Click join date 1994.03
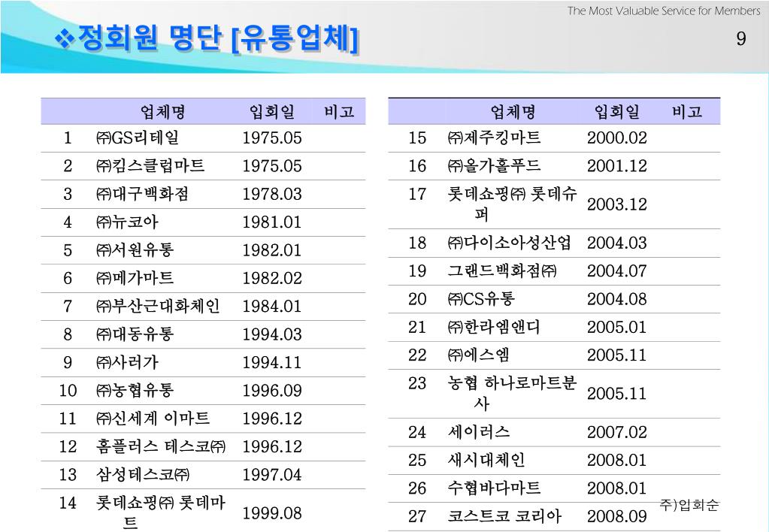This screenshot has width=769, height=532. coord(272,334)
